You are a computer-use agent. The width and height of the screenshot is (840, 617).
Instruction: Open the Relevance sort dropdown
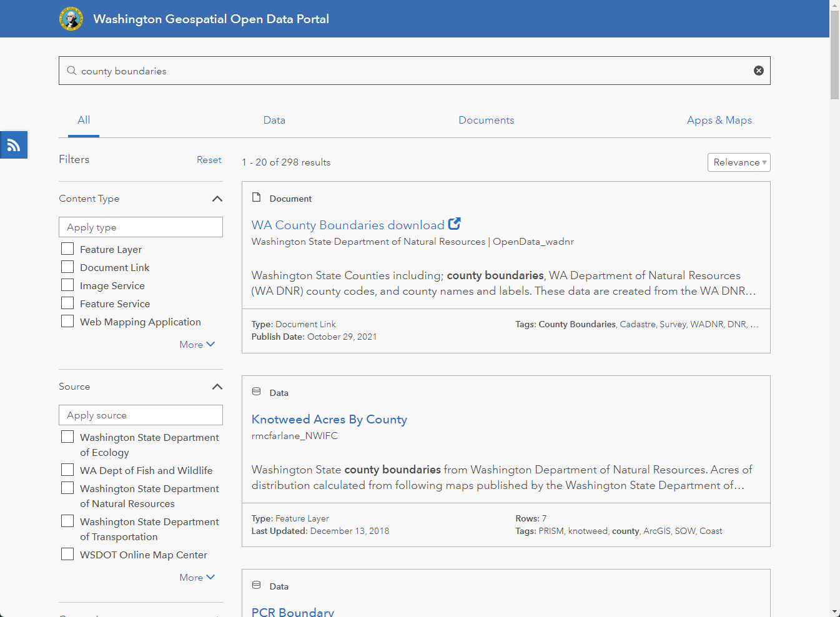tap(739, 162)
